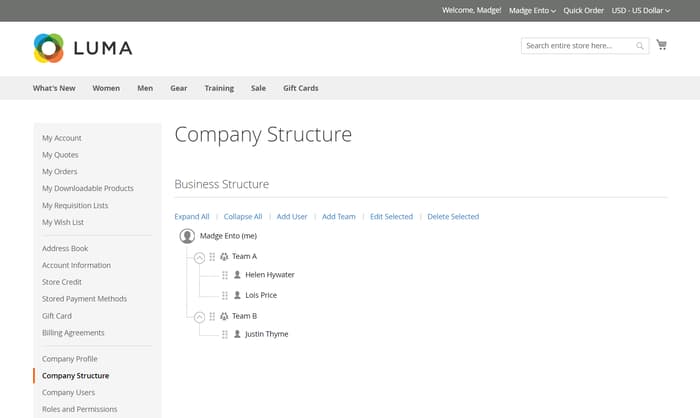
Task: Click the Delete Selected link
Action: [453, 216]
